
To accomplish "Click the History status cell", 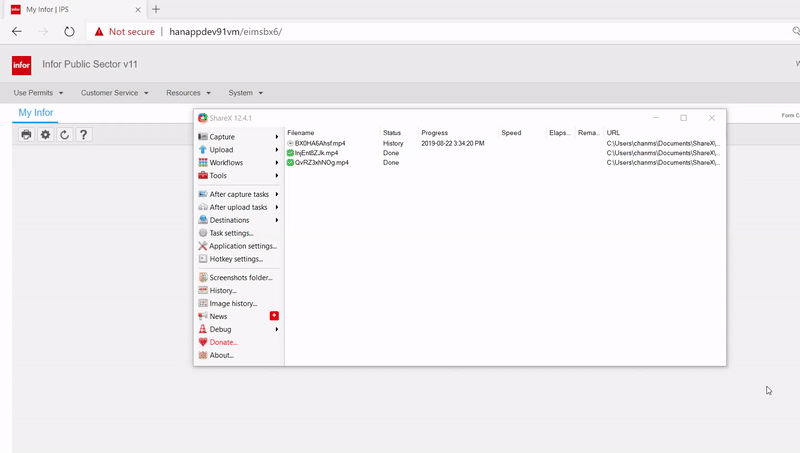I will point(393,143).
